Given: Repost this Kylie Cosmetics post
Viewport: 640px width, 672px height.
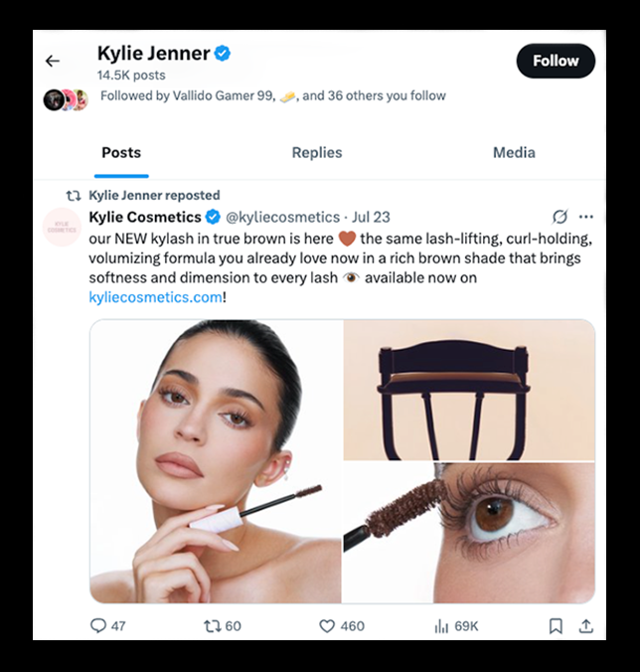Looking at the screenshot, I should [212, 625].
